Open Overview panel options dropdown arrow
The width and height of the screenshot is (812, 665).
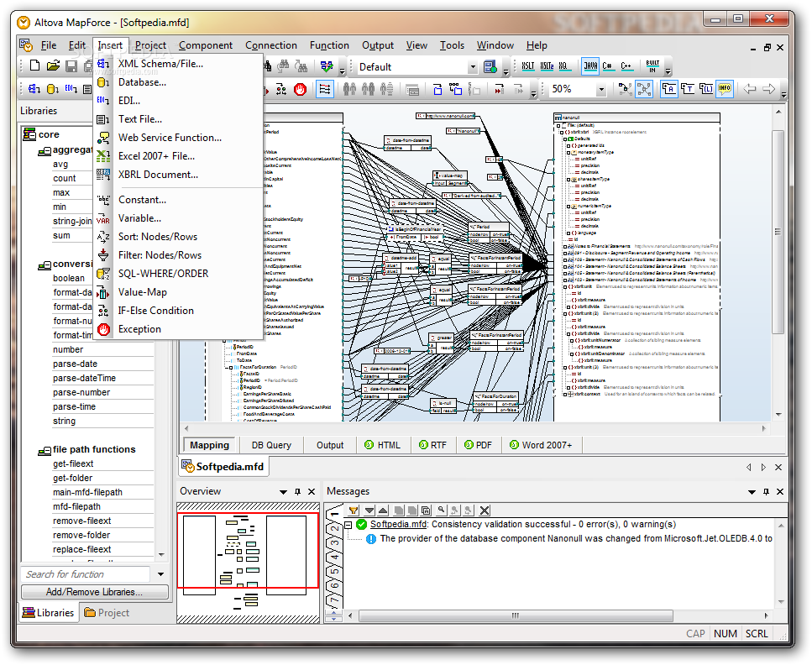283,492
